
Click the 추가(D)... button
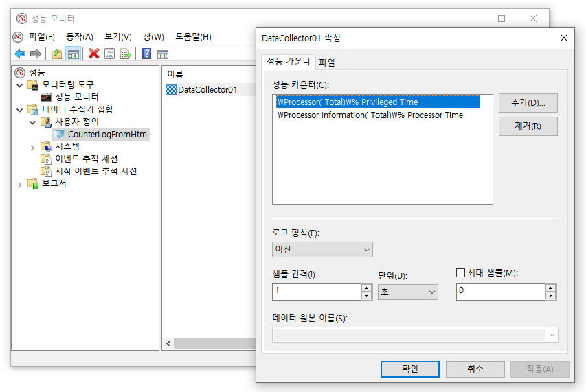(x=528, y=103)
